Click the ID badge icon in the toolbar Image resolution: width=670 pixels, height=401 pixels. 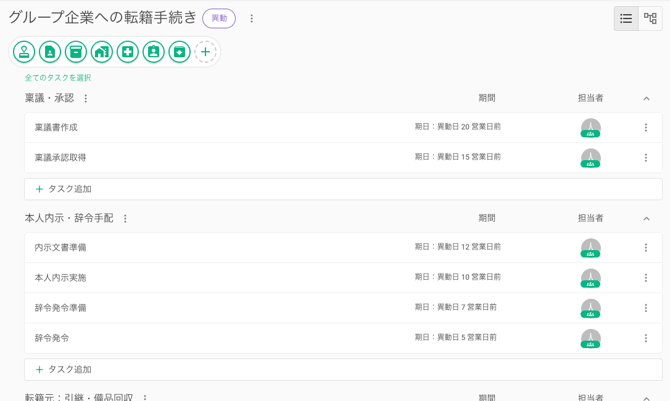(x=154, y=52)
